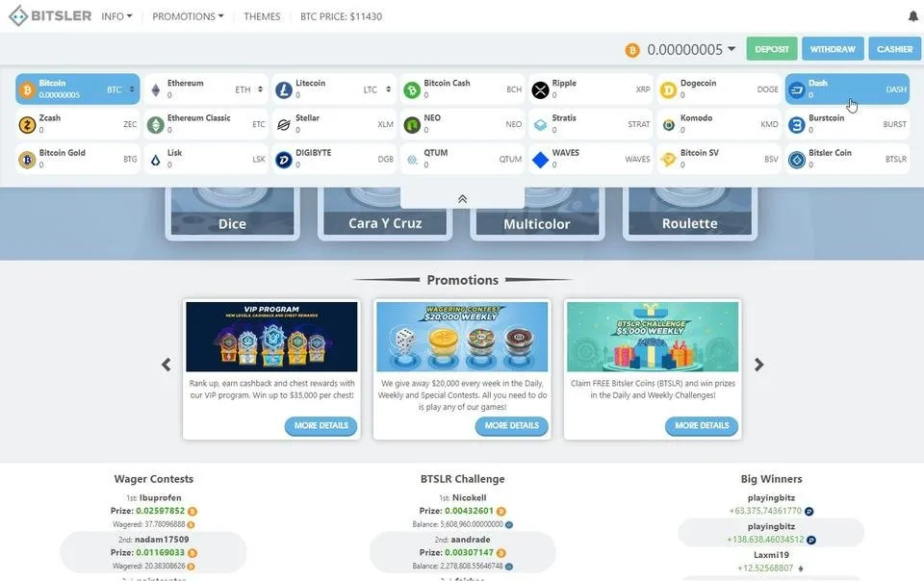Open MORE DETAILS for BTSLR Challenge
Viewport: 924px width, 581px height.
(x=702, y=425)
